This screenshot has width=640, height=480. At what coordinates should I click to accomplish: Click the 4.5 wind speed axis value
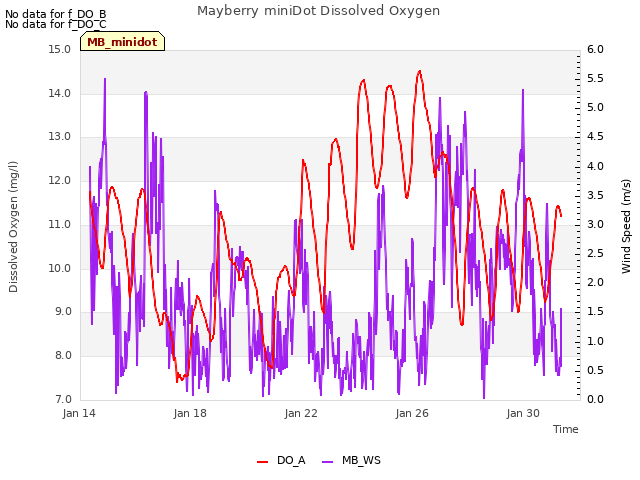point(595,137)
